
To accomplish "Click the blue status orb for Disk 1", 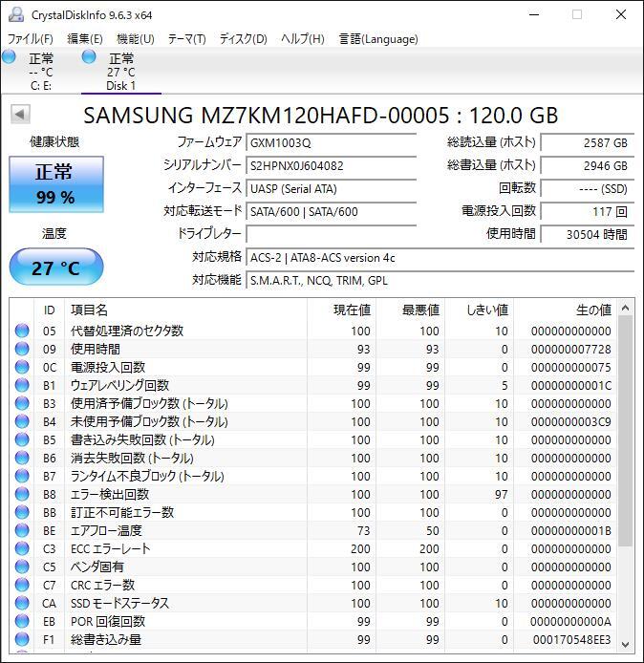I will (x=89, y=56).
